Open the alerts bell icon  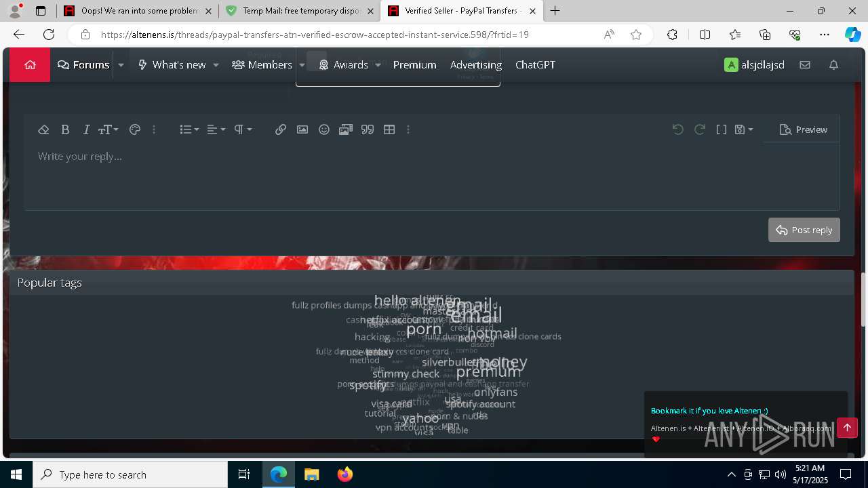834,65
